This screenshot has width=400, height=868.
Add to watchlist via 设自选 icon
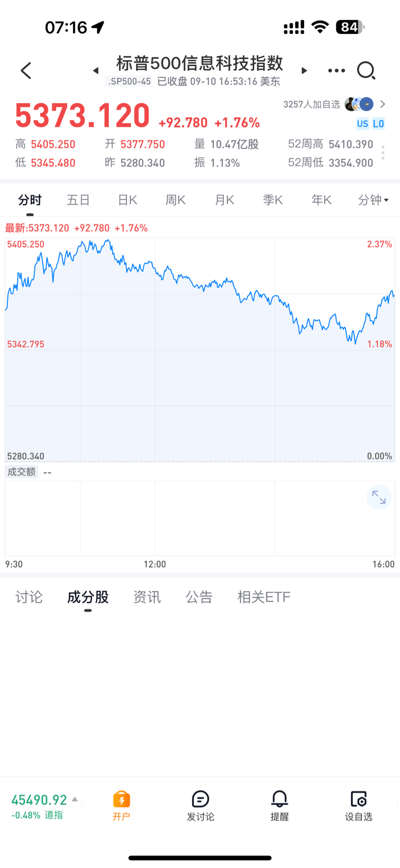tap(359, 806)
